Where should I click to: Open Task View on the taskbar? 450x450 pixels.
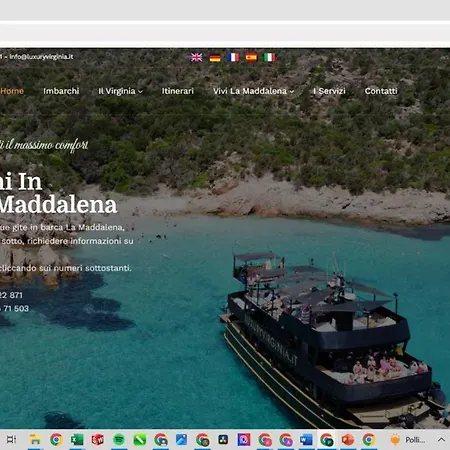(x=11, y=440)
